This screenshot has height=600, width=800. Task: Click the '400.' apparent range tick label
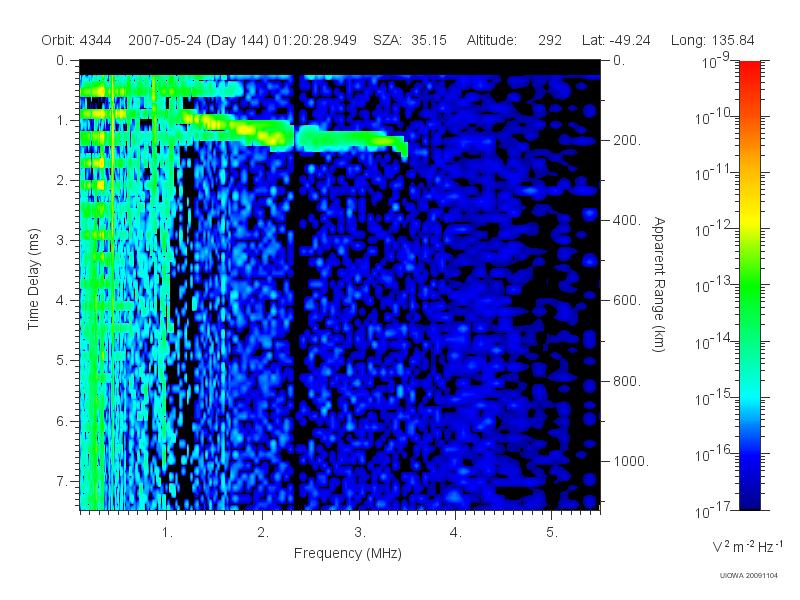[627, 220]
